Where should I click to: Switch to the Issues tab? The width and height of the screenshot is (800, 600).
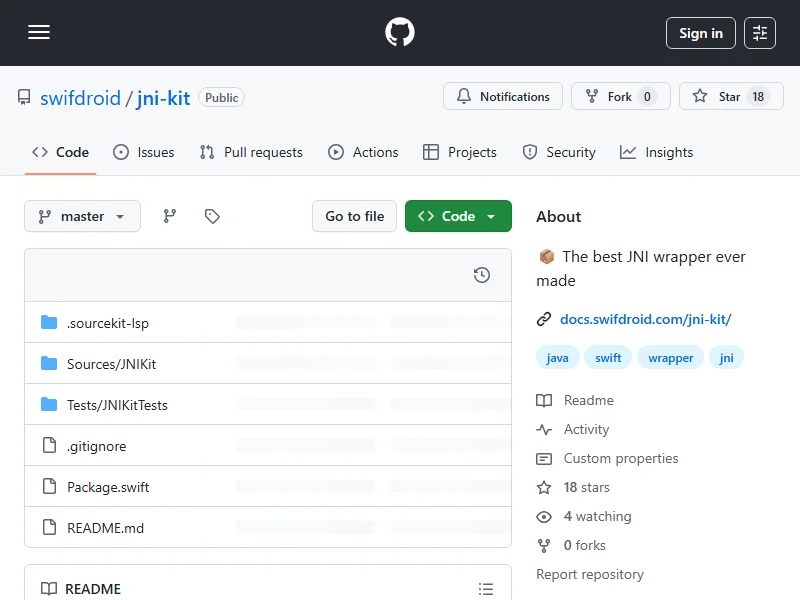[x=143, y=152]
